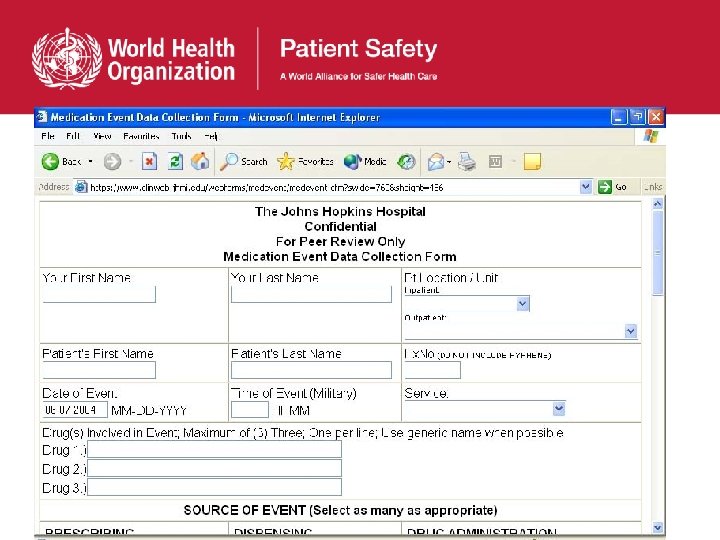This screenshot has width=720, height=540.
Task: Open the Inpatient location dropdown
Action: point(467,304)
